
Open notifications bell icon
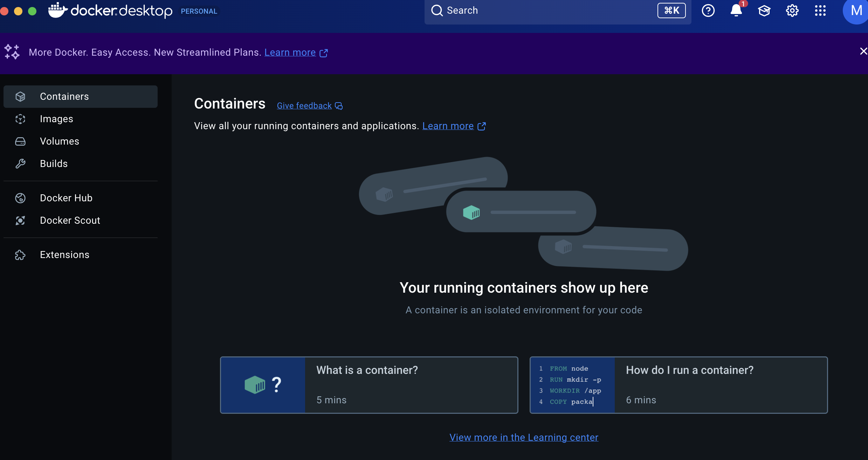[736, 11]
